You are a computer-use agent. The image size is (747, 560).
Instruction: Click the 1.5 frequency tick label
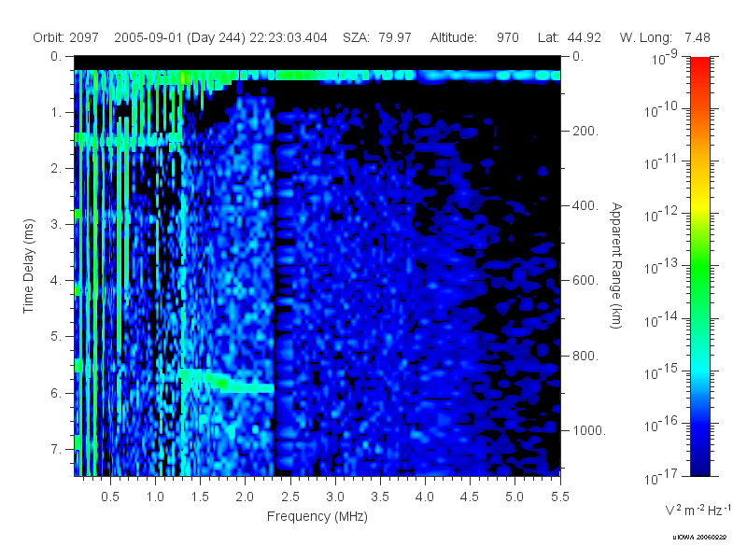coord(200,497)
